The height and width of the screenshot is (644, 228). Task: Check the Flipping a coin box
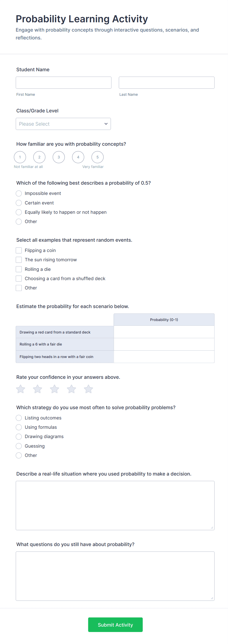[19, 250]
